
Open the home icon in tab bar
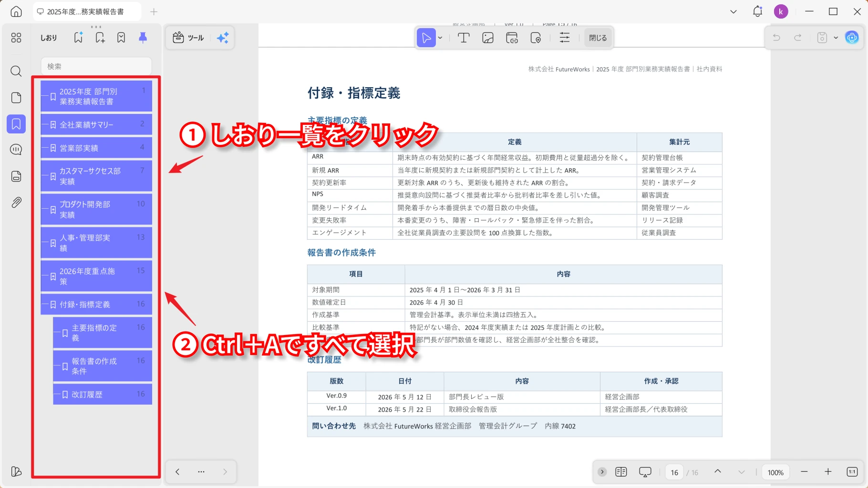pos(16,11)
